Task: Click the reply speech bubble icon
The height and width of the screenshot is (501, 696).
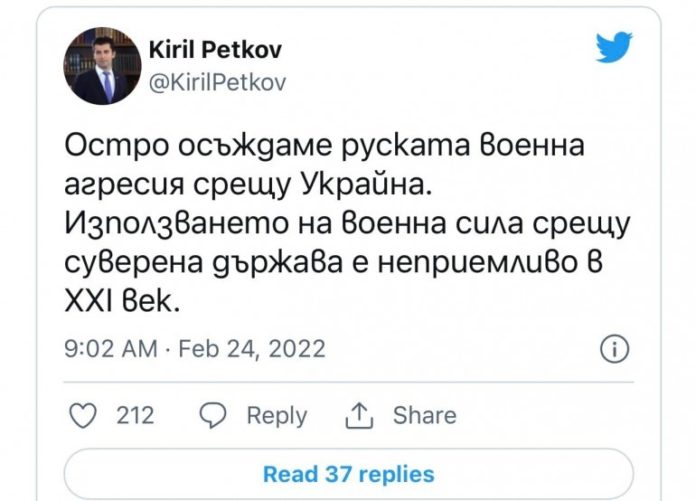Action: pos(213,415)
